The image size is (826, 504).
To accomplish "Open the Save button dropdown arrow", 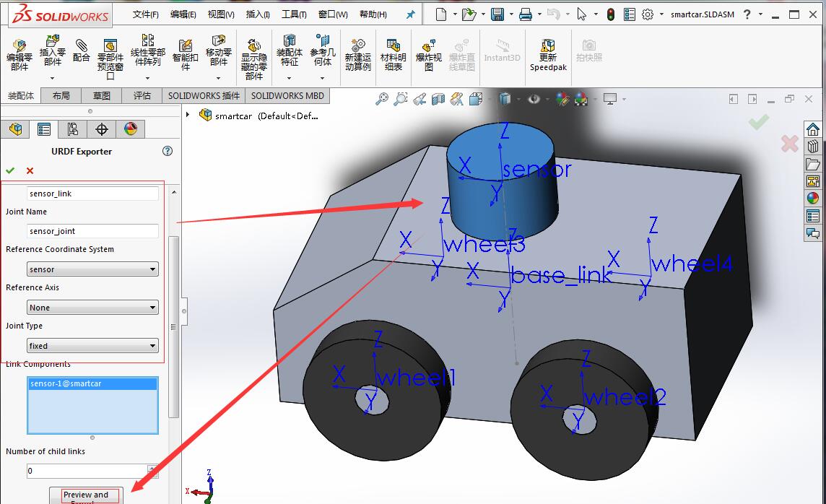I will (x=511, y=14).
